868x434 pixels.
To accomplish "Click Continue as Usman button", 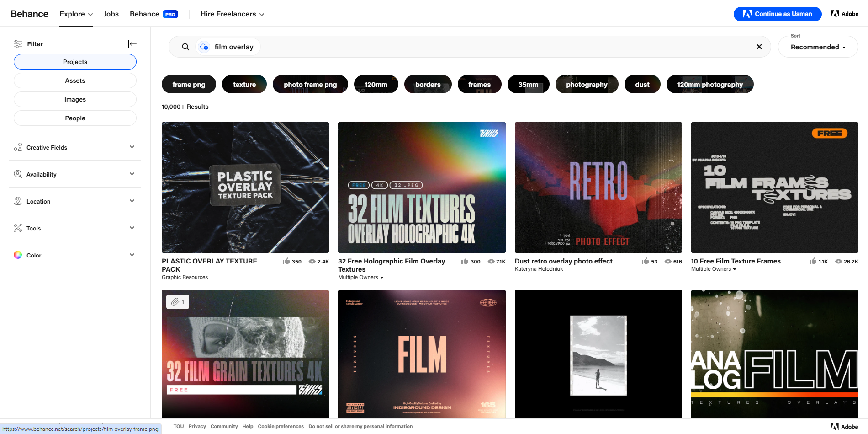I will point(777,14).
